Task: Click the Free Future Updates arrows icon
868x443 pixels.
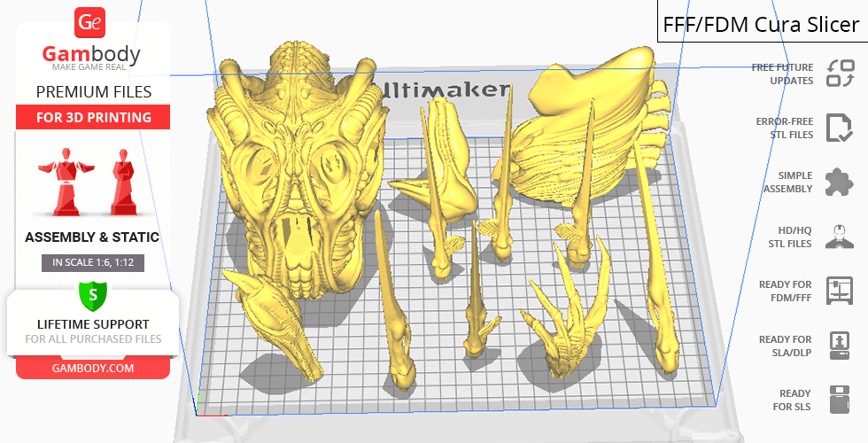Action: click(x=839, y=74)
